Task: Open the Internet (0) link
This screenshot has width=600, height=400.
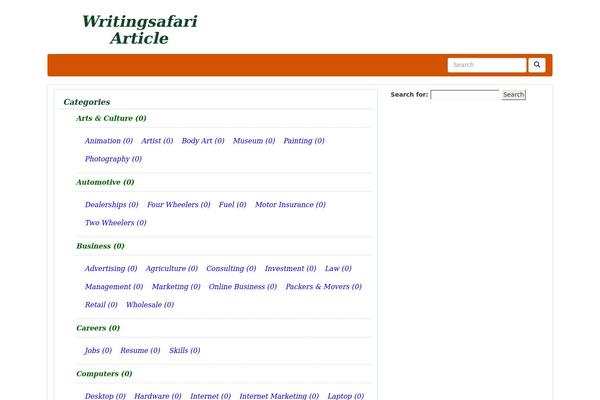Action: [210, 396]
